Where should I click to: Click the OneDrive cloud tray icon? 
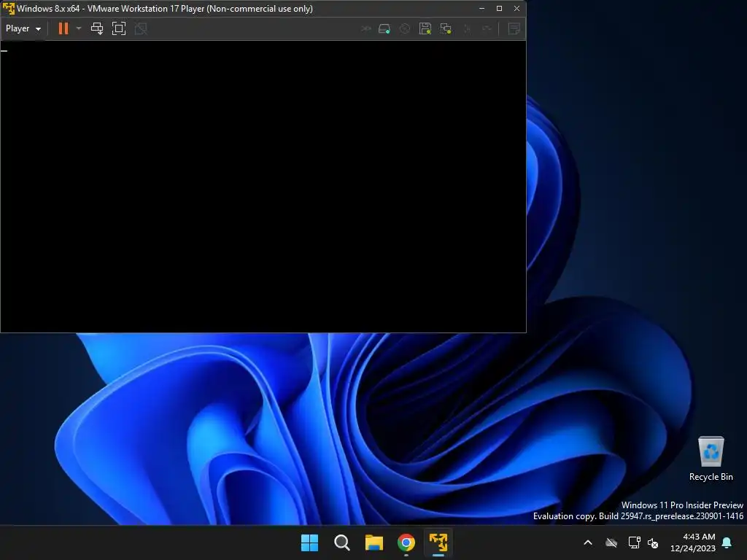(611, 542)
